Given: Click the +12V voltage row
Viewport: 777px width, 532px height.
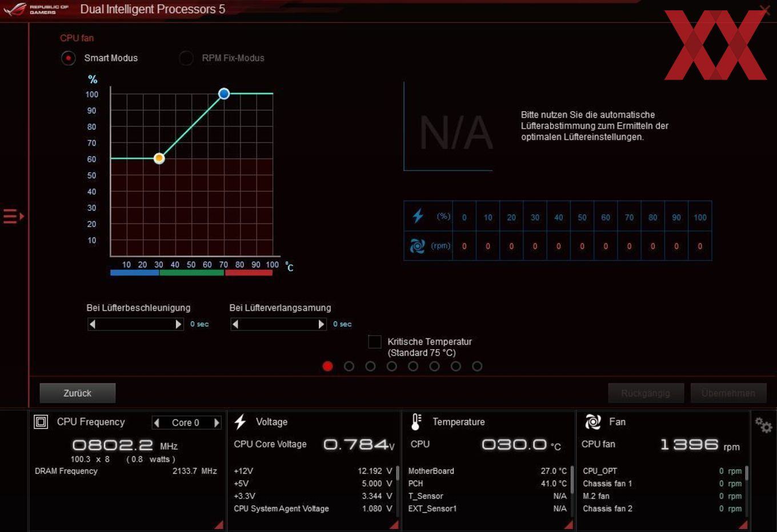Looking at the screenshot, I should point(313,471).
